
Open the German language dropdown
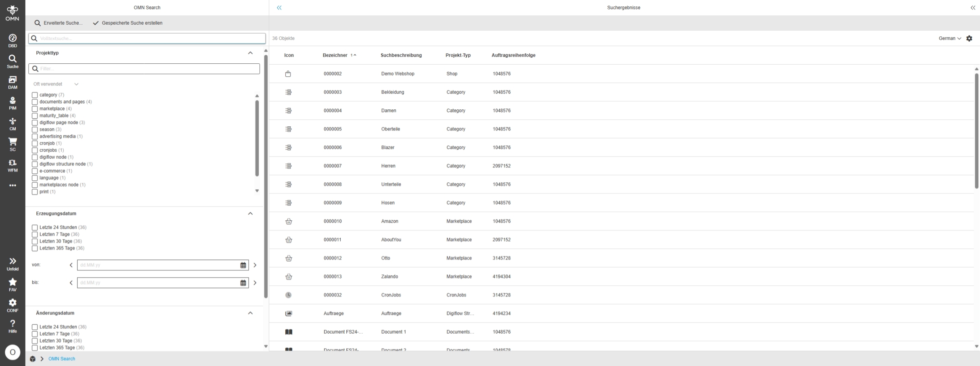950,38
